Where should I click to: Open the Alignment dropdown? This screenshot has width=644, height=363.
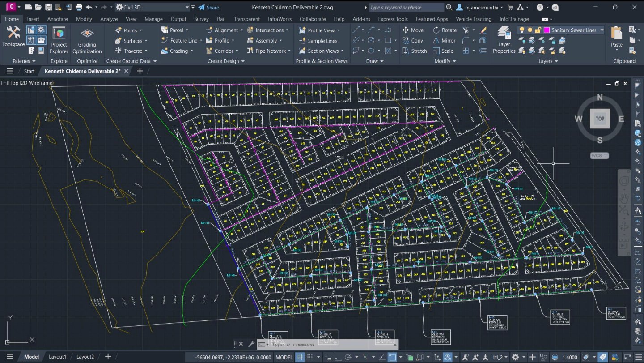click(x=225, y=30)
